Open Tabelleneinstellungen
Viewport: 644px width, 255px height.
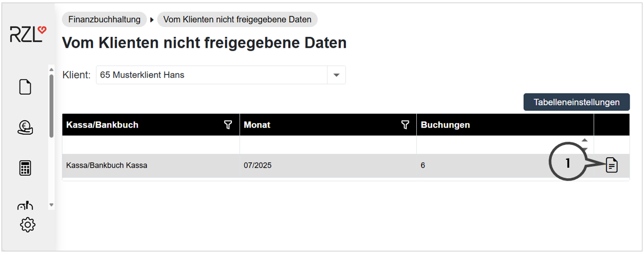coord(576,102)
